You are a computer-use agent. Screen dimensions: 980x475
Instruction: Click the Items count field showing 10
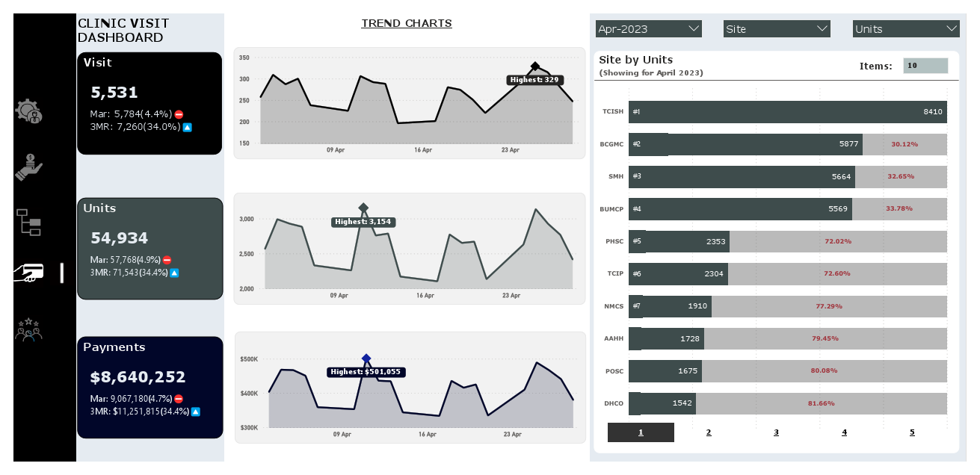point(927,66)
